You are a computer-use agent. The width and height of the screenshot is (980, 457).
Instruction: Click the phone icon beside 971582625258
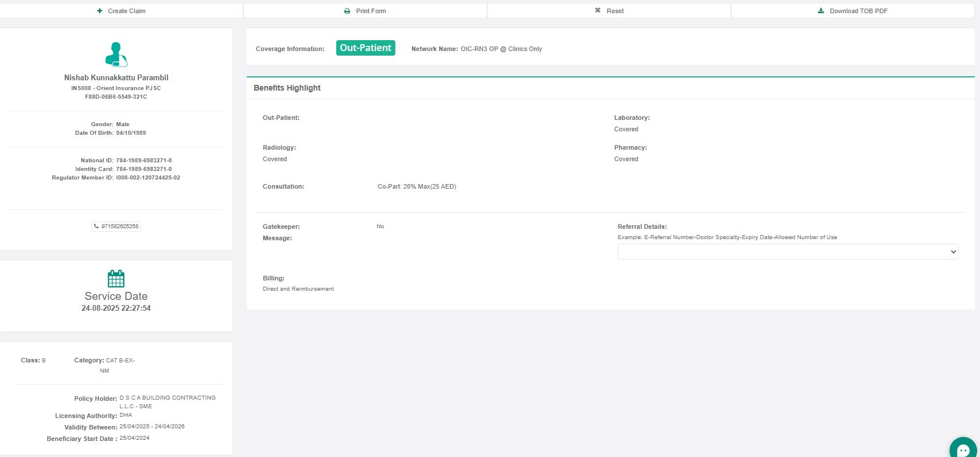coord(96,226)
